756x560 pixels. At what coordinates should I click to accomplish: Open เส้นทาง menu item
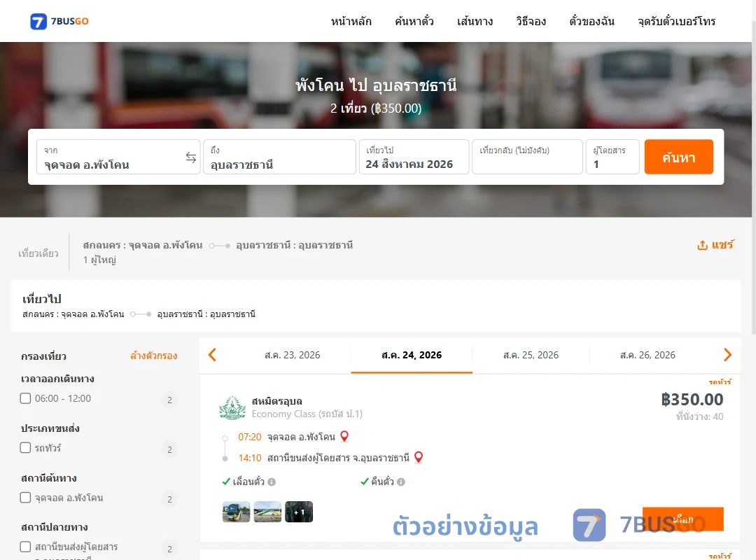point(475,21)
